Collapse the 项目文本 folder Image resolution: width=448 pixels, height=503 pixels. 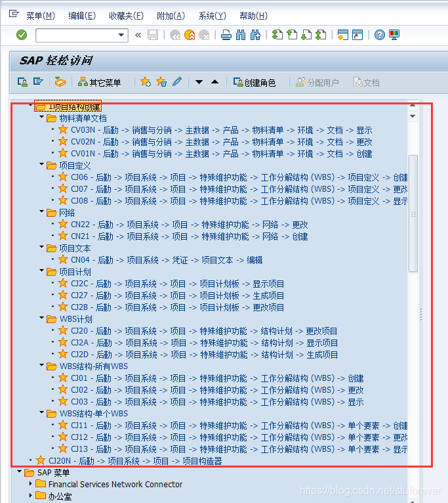(42, 247)
